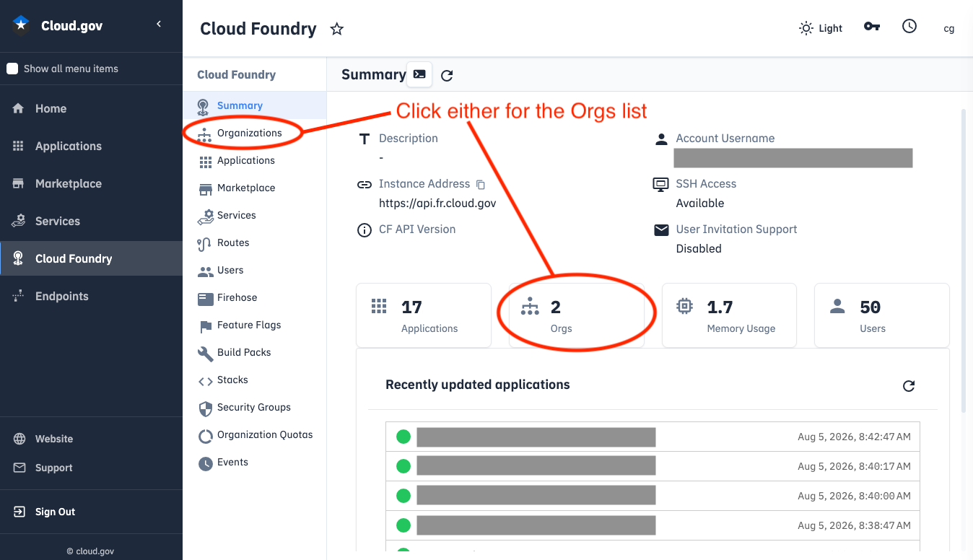
Task: Click the SSH Access monitor icon
Action: 660,185
